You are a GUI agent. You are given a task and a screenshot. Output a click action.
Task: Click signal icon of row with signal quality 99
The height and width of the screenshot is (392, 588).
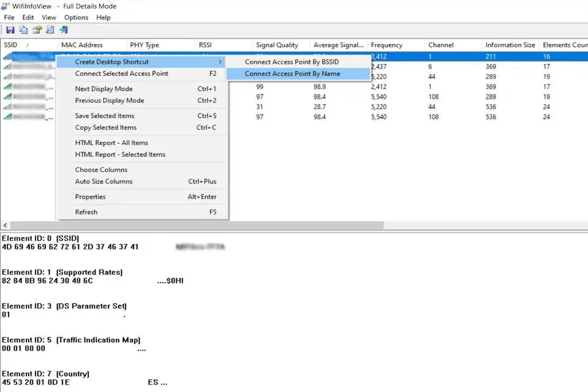[7, 86]
